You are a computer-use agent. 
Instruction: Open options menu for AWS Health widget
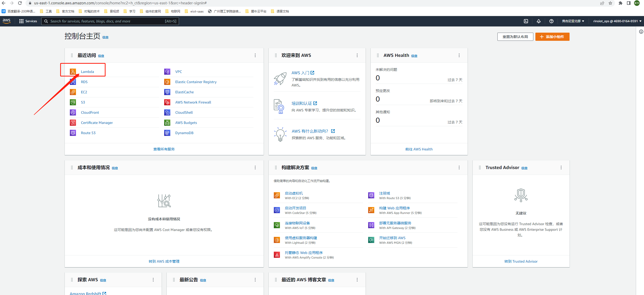[x=459, y=55]
